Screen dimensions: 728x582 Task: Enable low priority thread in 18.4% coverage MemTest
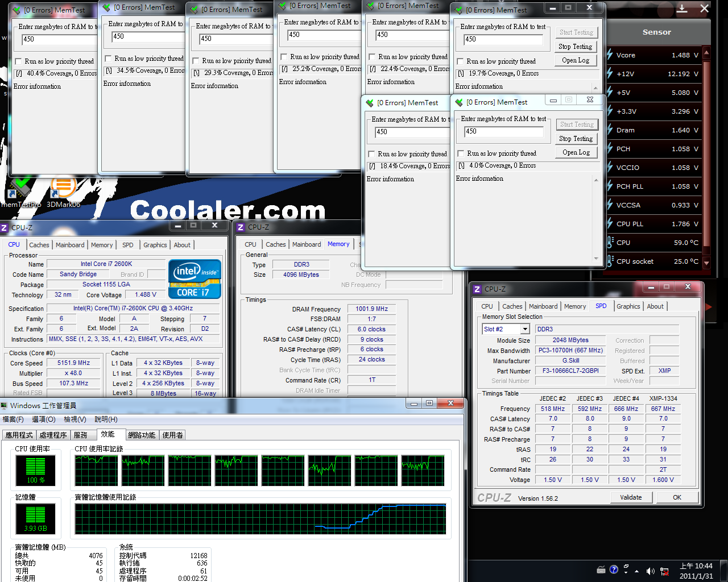(x=371, y=154)
